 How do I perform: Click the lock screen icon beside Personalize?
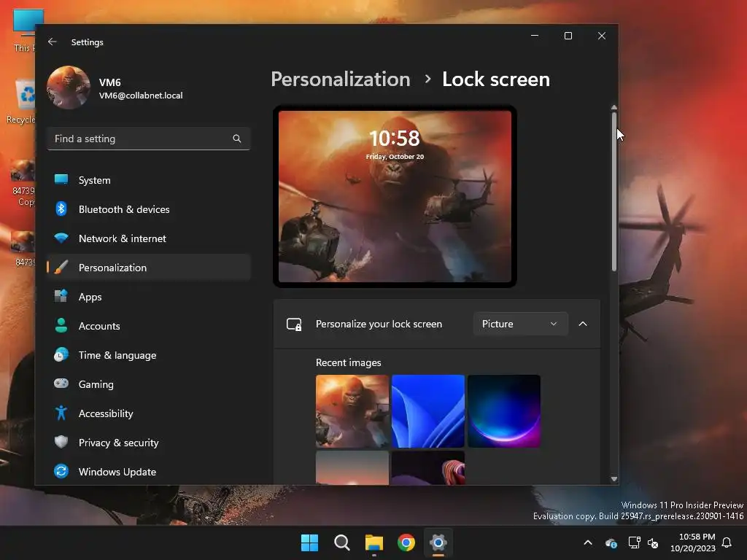coord(294,324)
